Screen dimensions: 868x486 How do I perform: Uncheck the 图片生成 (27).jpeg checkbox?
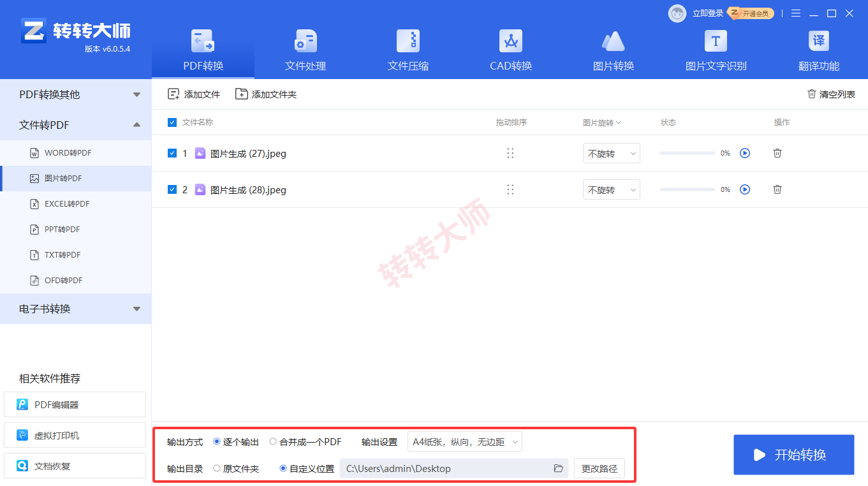pyautogui.click(x=172, y=153)
